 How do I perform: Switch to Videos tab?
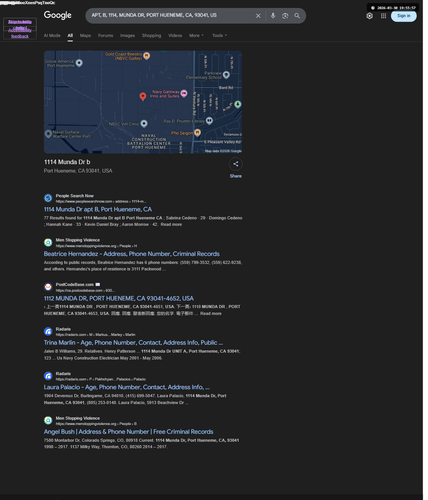pyautogui.click(x=175, y=35)
